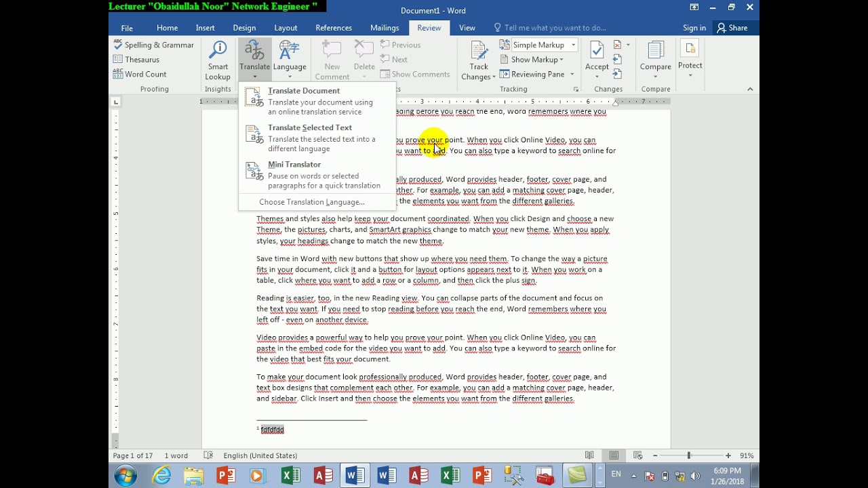
Task: Switch to the Mailings tab
Action: pyautogui.click(x=384, y=28)
